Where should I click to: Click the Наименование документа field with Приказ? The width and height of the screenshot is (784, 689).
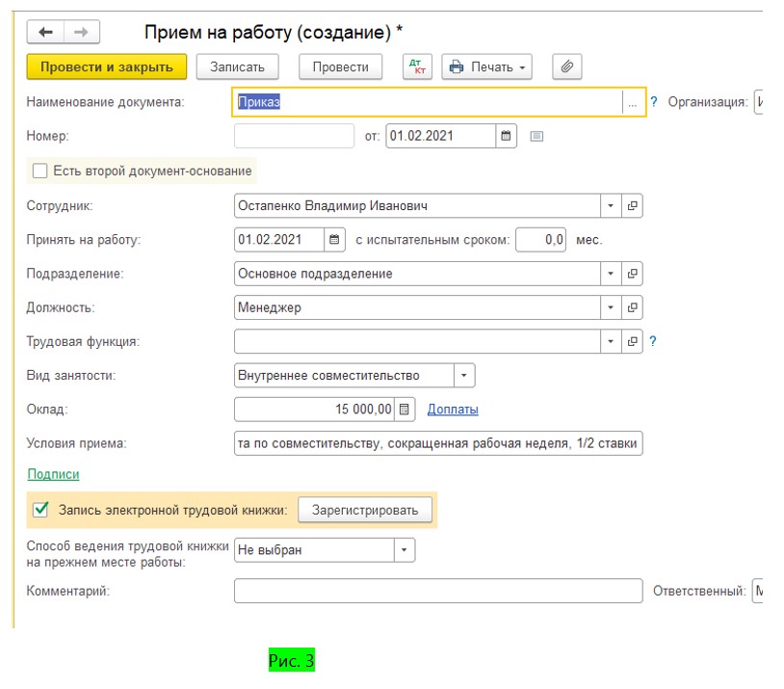(428, 102)
